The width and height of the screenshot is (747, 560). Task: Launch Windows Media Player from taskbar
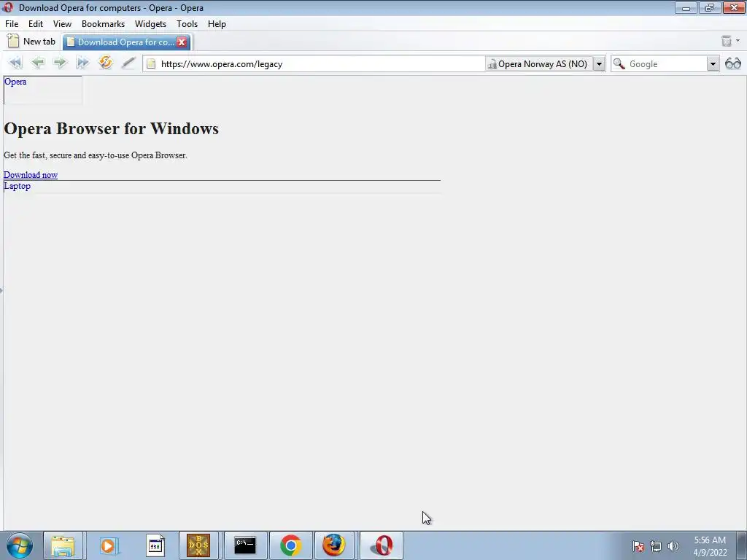(x=108, y=545)
